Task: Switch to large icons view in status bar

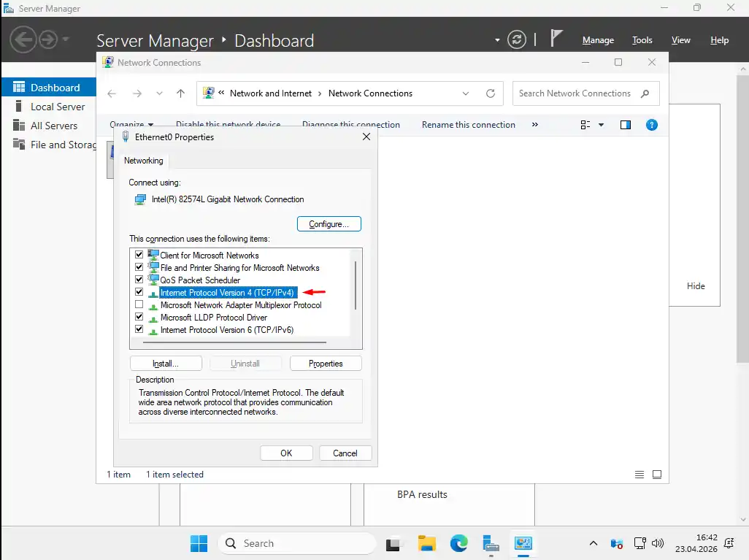Action: [x=657, y=475]
